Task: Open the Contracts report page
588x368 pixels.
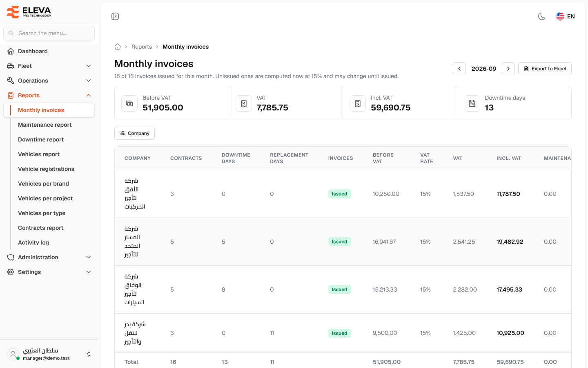Action: pyautogui.click(x=41, y=228)
